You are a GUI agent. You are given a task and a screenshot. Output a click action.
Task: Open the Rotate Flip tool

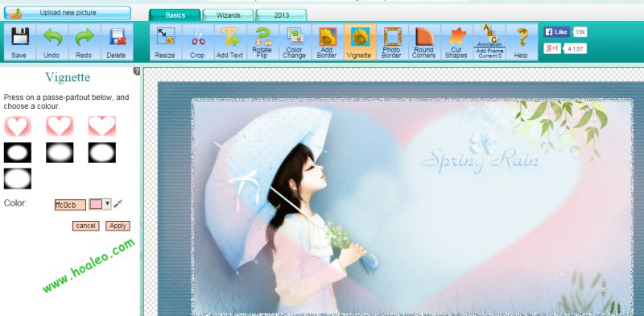click(262, 42)
